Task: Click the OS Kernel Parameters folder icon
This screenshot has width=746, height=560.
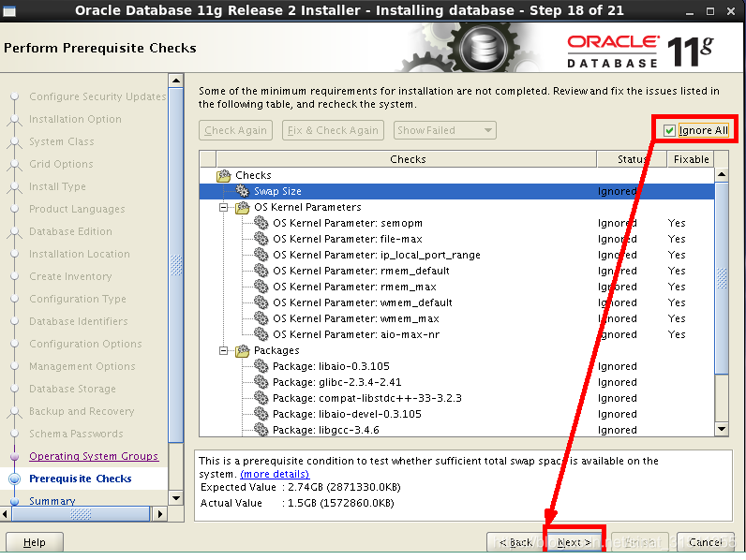Action: pos(243,207)
